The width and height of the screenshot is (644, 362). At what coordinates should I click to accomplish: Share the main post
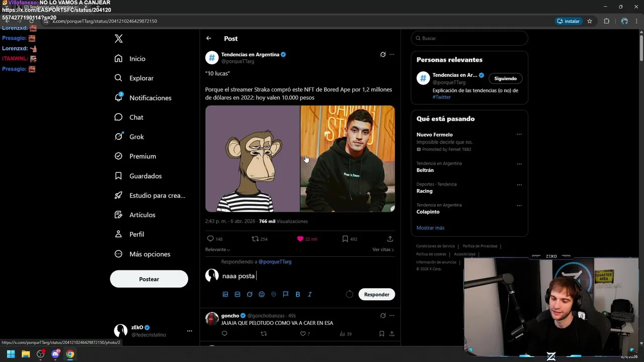point(390,239)
